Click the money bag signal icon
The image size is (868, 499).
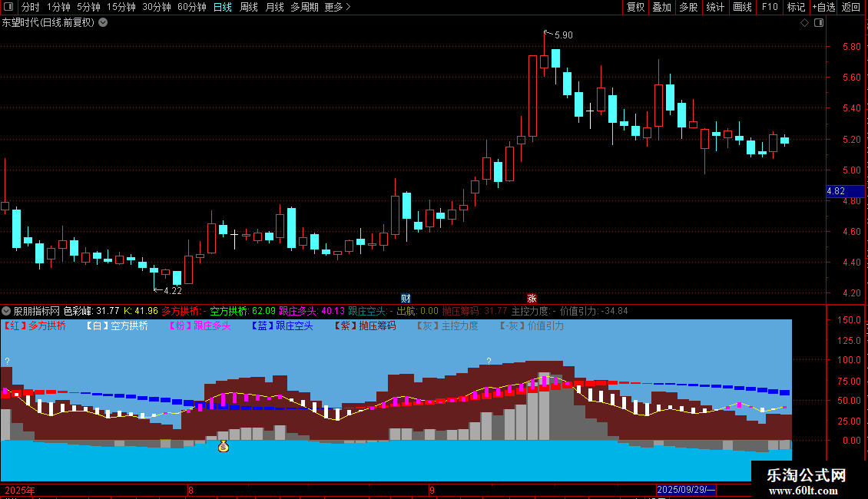[x=224, y=446]
